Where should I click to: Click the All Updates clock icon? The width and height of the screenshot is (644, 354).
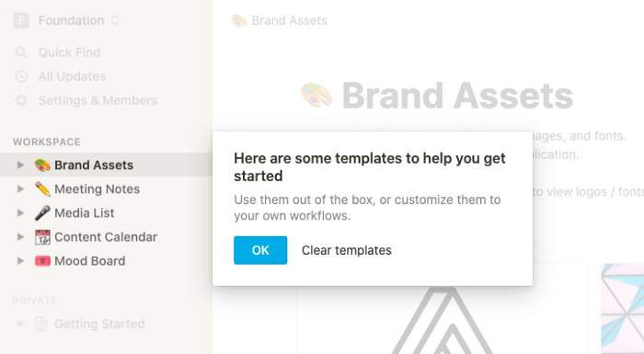(21, 76)
